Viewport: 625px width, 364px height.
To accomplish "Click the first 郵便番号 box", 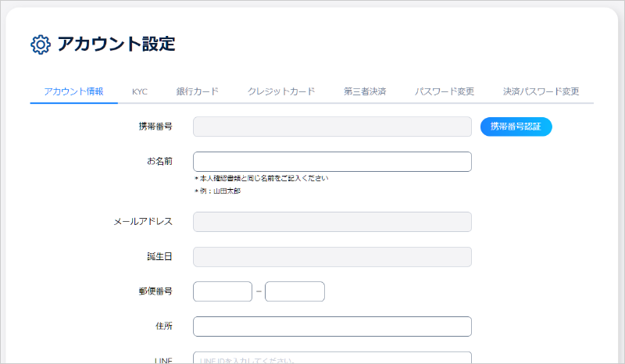I will (223, 291).
